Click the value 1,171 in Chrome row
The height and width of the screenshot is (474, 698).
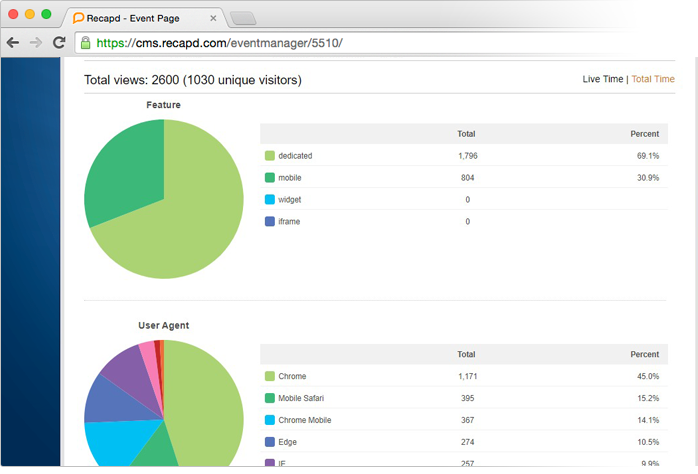click(x=467, y=376)
